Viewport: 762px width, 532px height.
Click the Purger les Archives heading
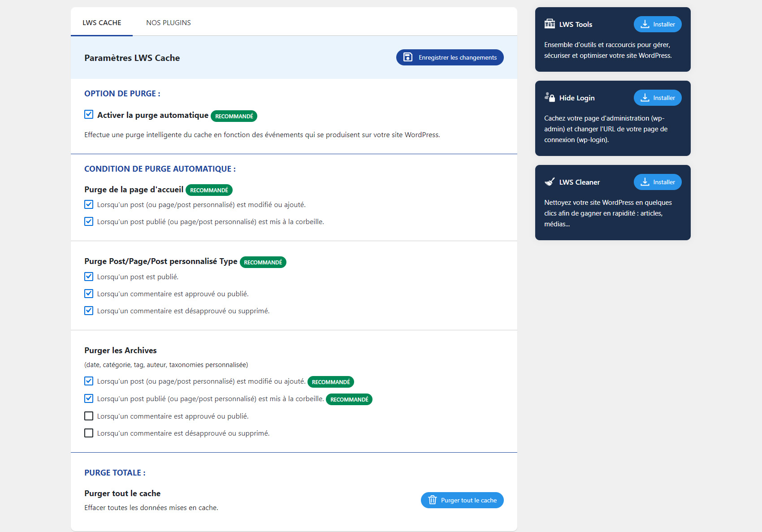click(x=121, y=350)
